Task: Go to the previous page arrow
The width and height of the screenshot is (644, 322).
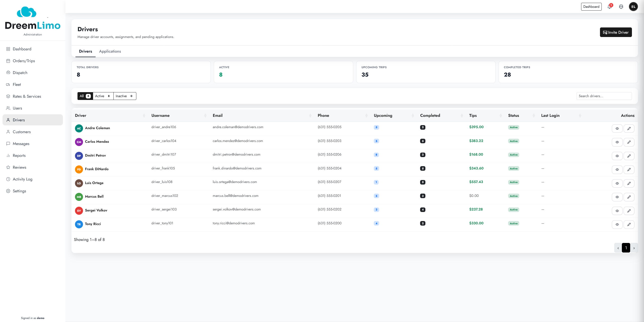Action: click(x=618, y=248)
